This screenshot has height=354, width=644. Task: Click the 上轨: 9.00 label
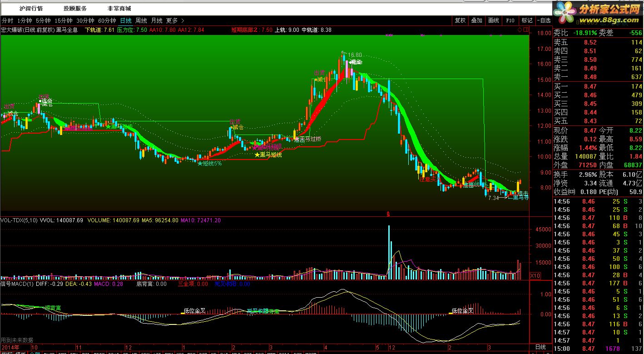point(287,30)
